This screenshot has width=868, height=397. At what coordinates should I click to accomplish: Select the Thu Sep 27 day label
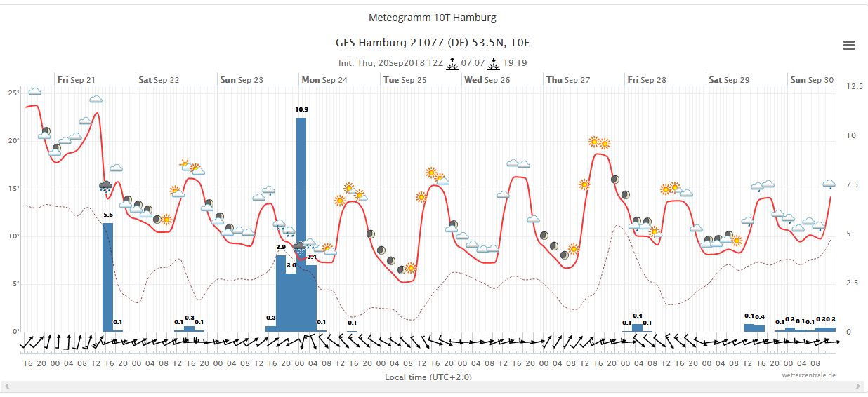(568, 80)
